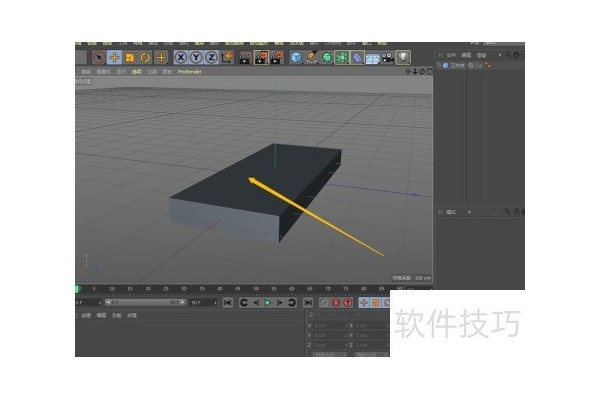Toggle position keyframing icon
This screenshot has width=600, height=400.
point(364,303)
